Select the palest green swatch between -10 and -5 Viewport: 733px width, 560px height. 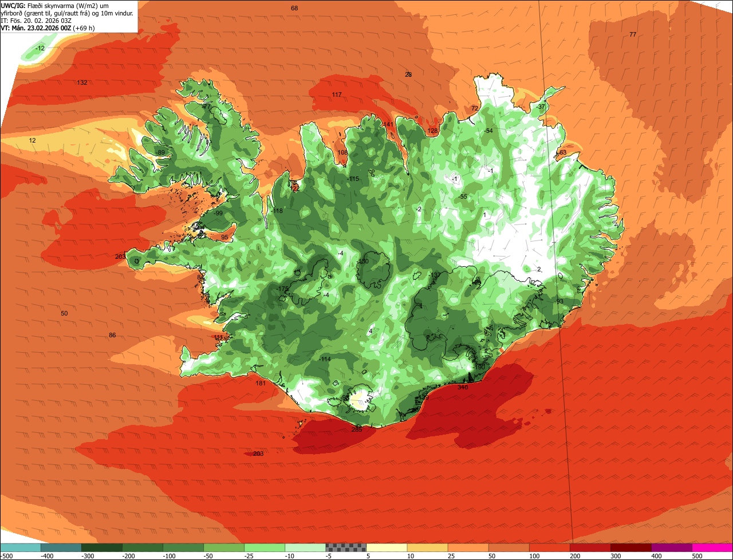point(305,547)
